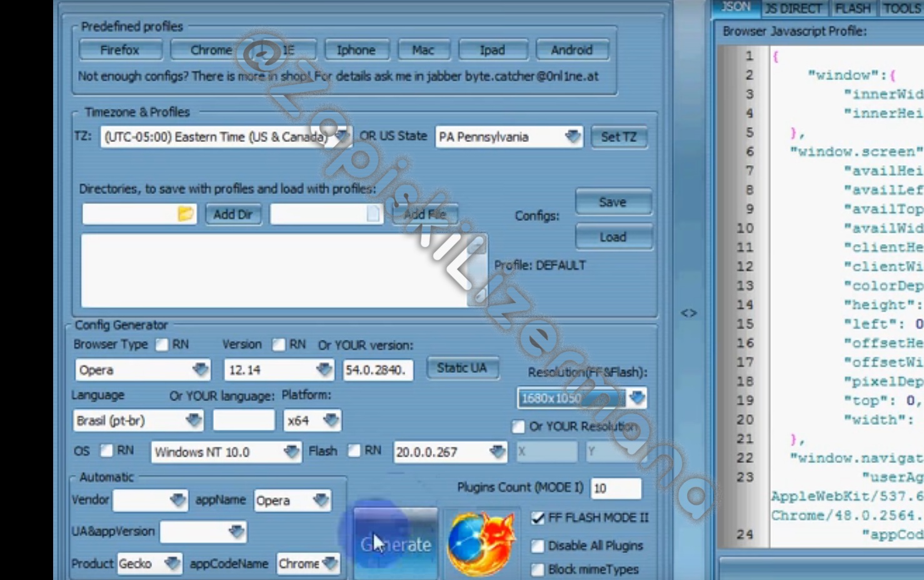Click the Or YOUR language input field
924x580 pixels.
pos(244,420)
